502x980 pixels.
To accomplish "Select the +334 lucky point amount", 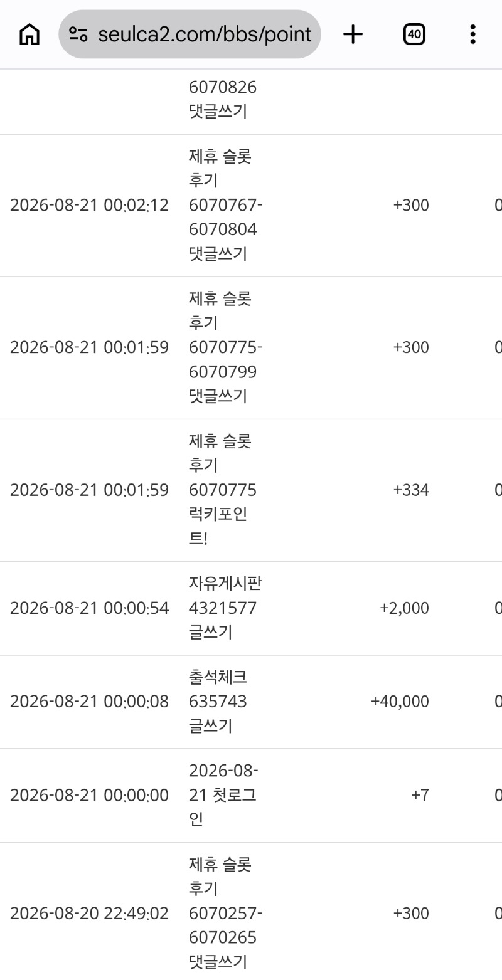I will (411, 490).
